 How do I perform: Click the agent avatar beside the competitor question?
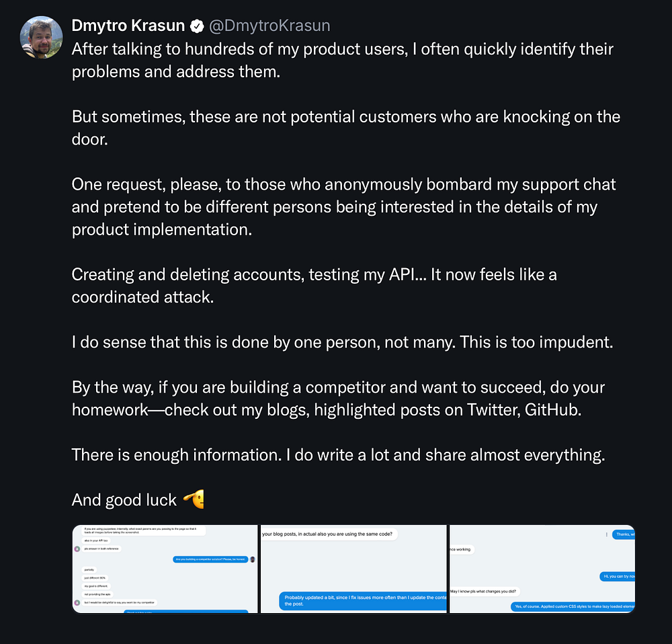253,559
